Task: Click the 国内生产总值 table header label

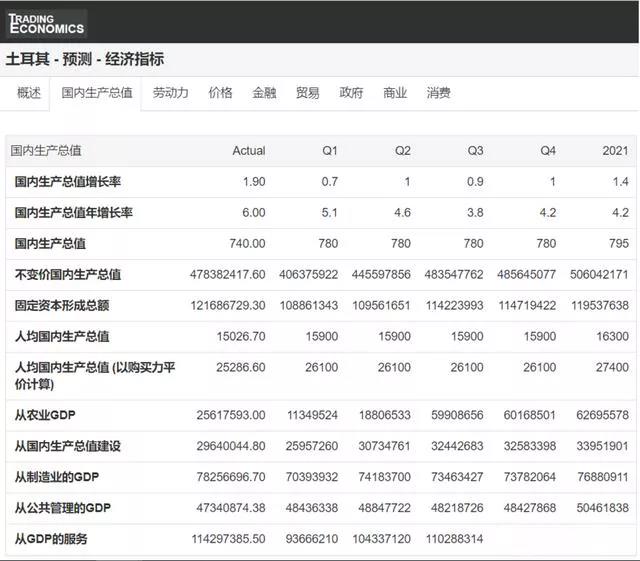Action: tap(46, 151)
